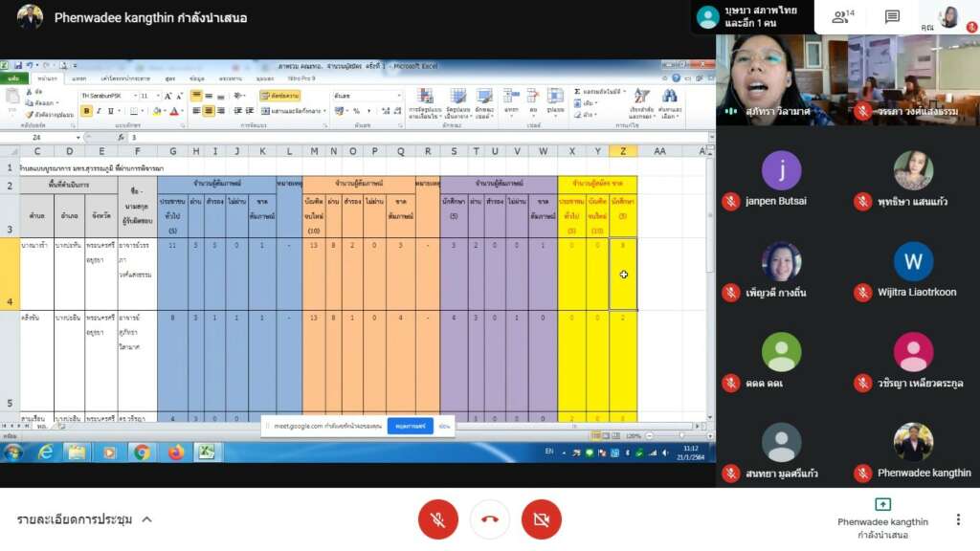Click the blue stop sharing button
This screenshot has width=980, height=551.
410,426
